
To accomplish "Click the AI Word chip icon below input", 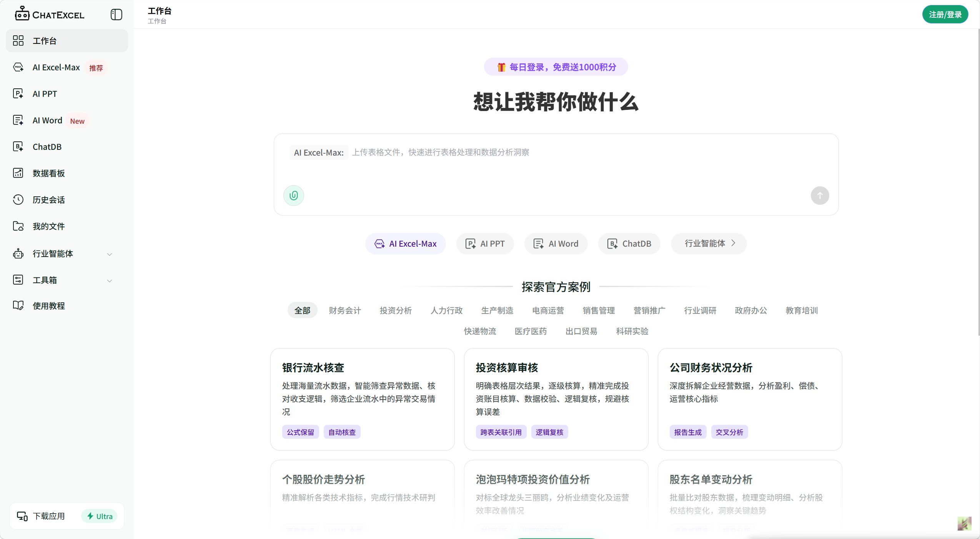I will click(x=539, y=244).
